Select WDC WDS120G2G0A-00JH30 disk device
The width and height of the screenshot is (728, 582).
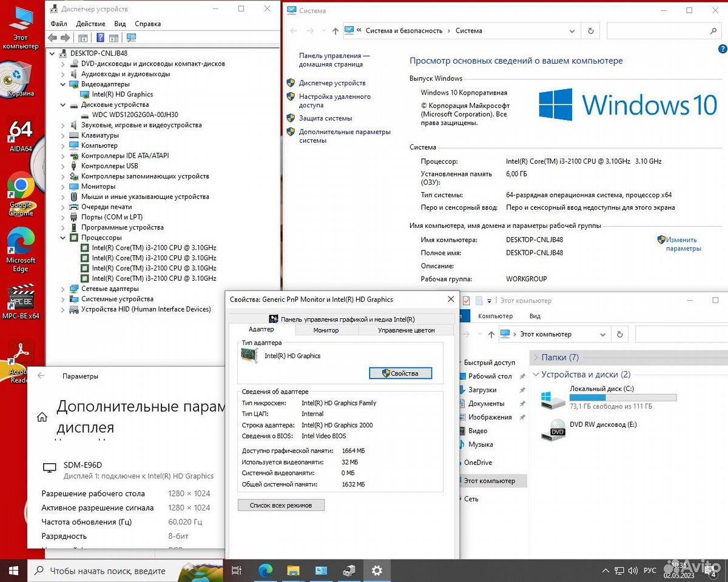135,115
